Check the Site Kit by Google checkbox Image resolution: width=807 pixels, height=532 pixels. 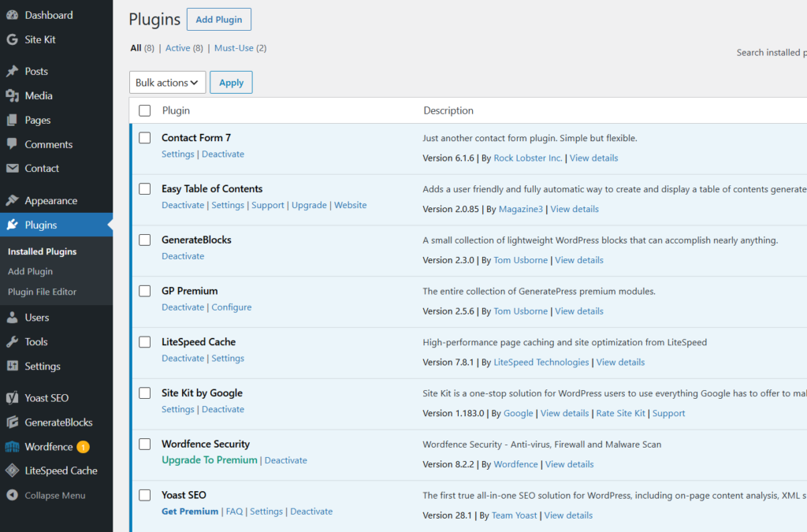point(145,393)
